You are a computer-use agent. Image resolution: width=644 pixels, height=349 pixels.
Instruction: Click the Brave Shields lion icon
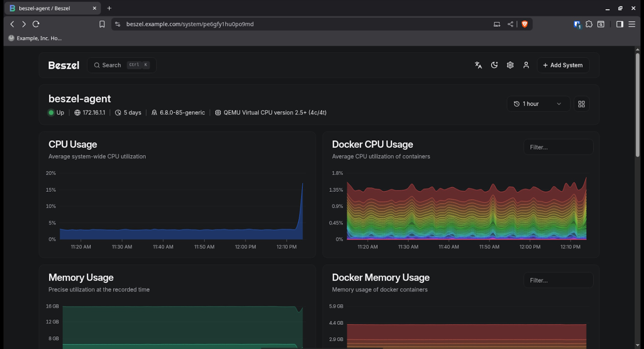coord(525,24)
